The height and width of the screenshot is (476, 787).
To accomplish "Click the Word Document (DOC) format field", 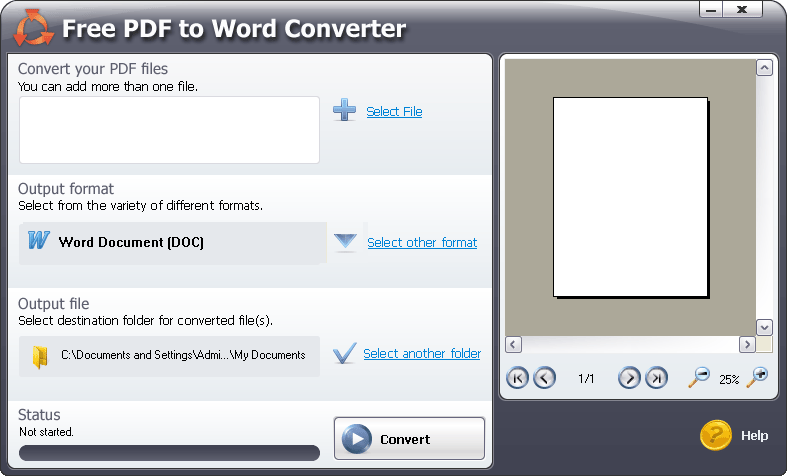I will (173, 242).
